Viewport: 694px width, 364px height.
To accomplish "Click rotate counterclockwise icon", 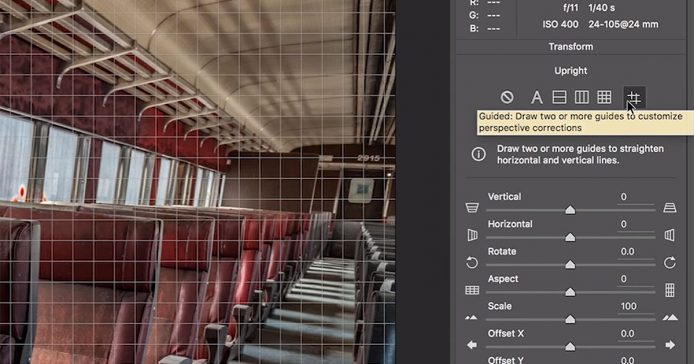I will coord(472,263).
